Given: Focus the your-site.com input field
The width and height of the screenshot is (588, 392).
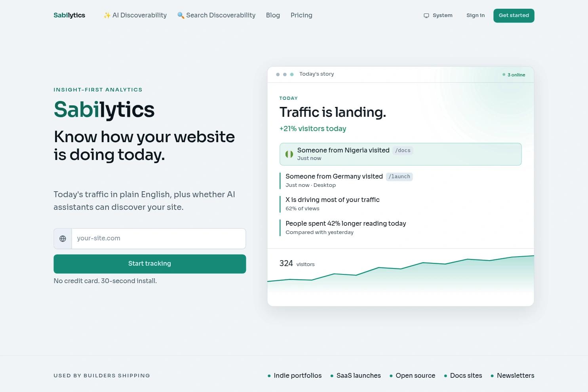Looking at the screenshot, I should [158, 238].
